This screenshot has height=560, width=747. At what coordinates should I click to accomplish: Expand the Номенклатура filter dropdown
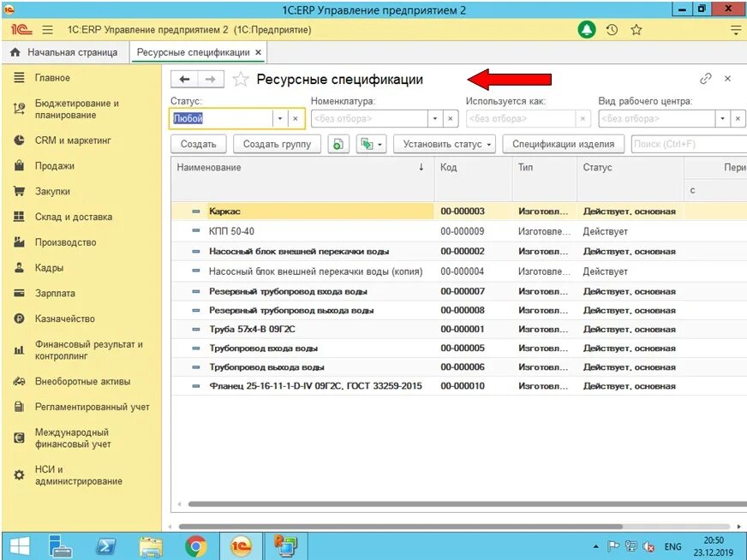[434, 118]
